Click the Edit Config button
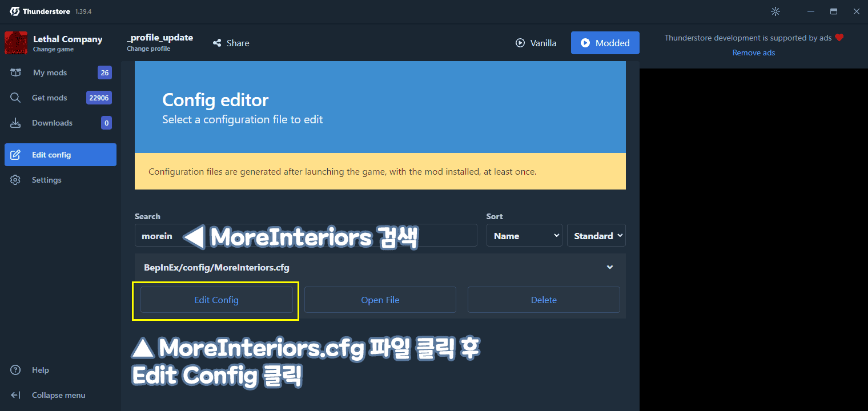Screen dimensions: 868x411 click(216, 300)
